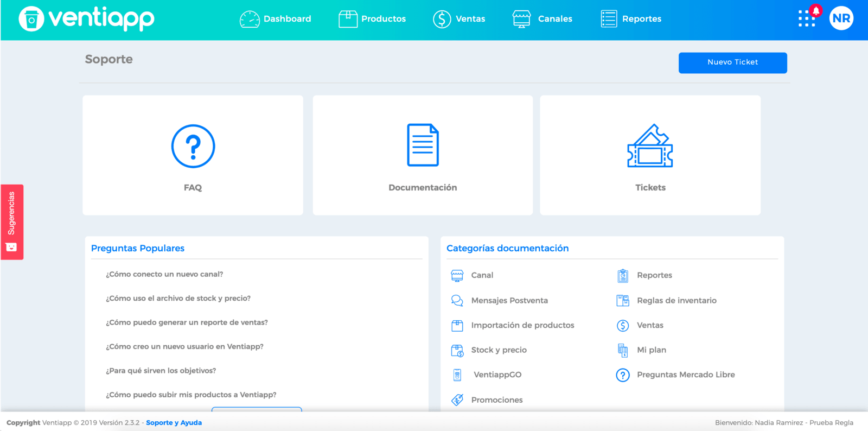Open the Preguntas Mercado Libre category
The height and width of the screenshot is (431, 868).
(x=686, y=375)
